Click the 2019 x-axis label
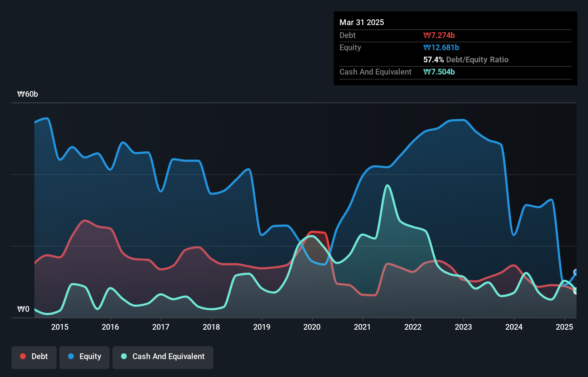This screenshot has height=377, width=588. pyautogui.click(x=262, y=327)
